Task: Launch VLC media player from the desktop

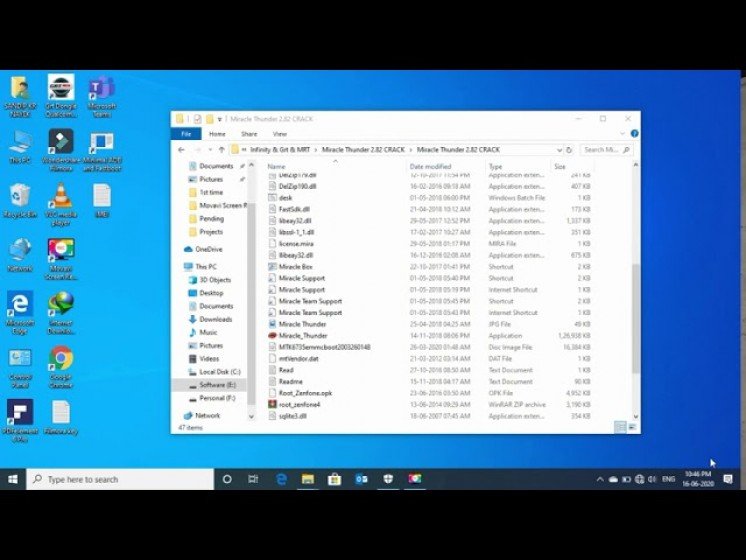Action: [x=61, y=205]
